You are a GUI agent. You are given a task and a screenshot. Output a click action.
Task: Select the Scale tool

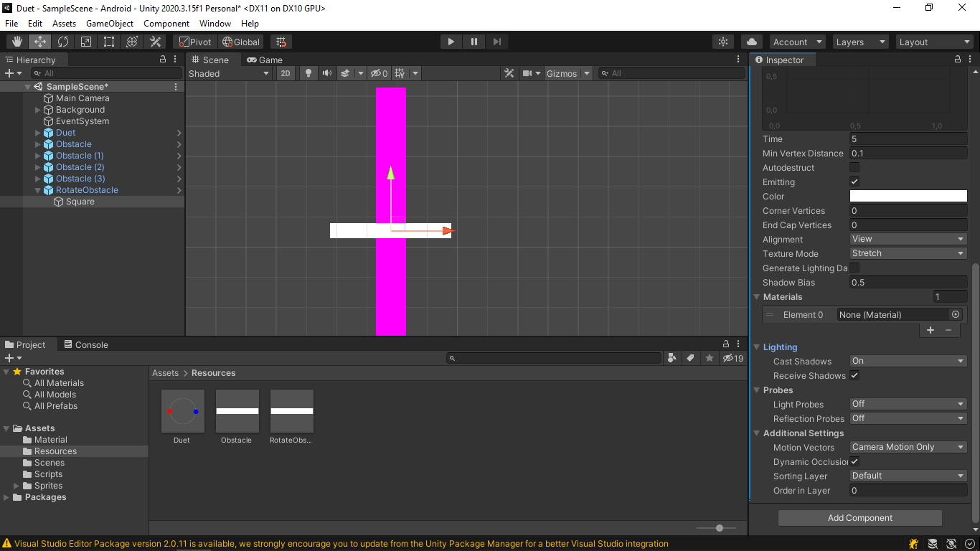(86, 42)
